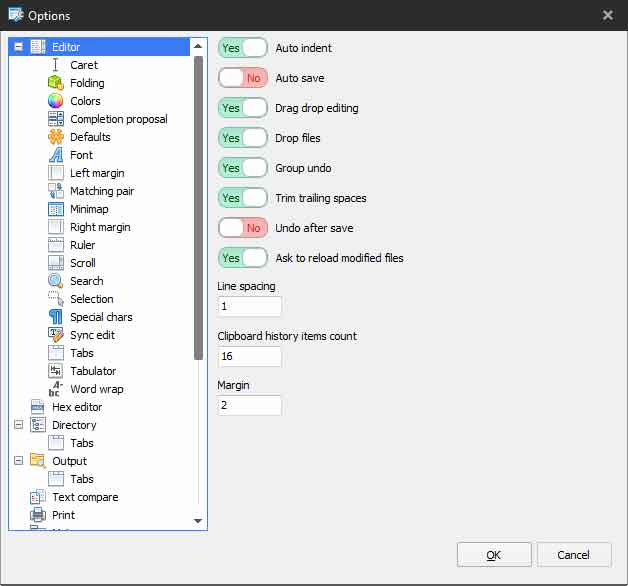Collapse the Directory tree node

click(18, 425)
